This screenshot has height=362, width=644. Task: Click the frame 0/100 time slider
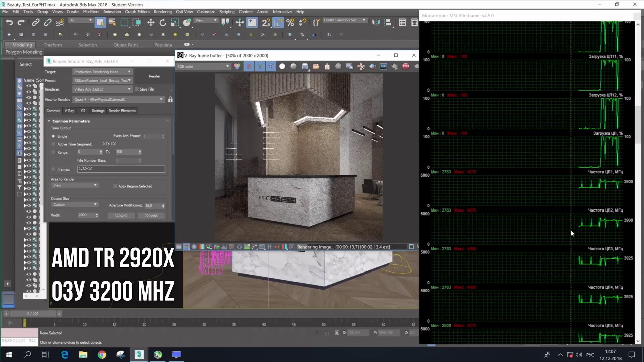[x=33, y=314]
